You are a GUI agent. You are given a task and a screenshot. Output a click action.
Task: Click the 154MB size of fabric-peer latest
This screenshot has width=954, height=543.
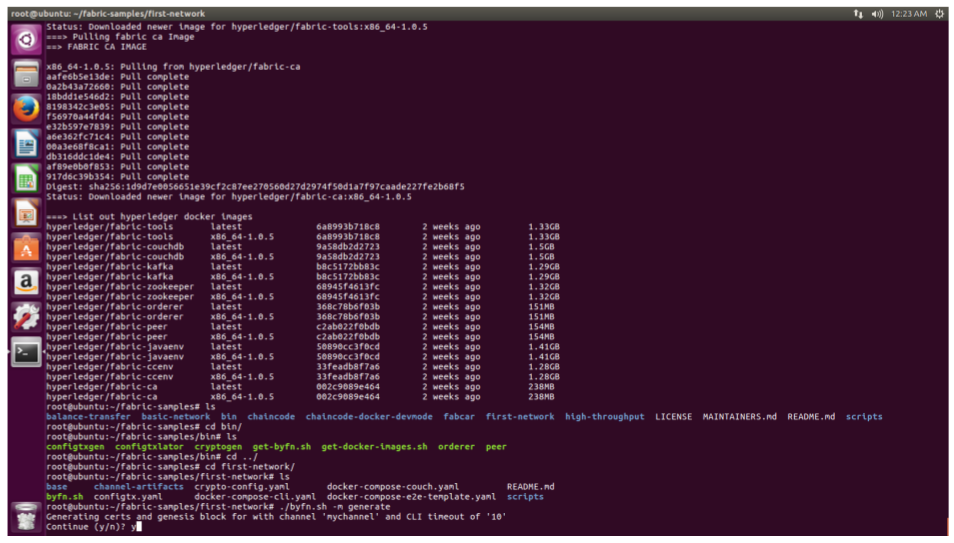tap(541, 327)
